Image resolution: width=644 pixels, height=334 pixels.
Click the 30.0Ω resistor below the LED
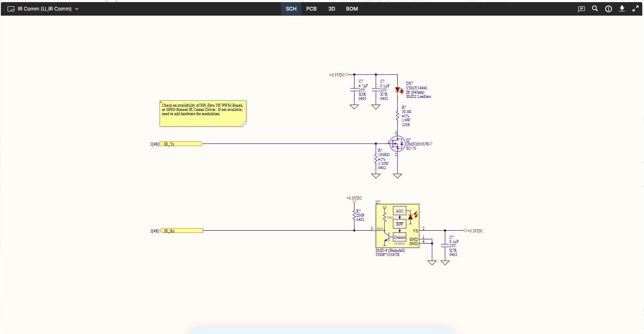click(397, 115)
